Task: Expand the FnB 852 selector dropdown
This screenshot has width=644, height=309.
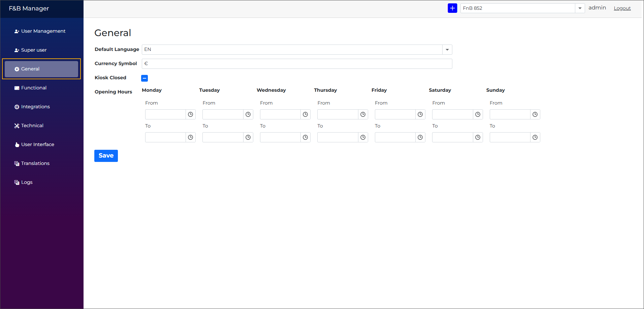Action: click(580, 8)
